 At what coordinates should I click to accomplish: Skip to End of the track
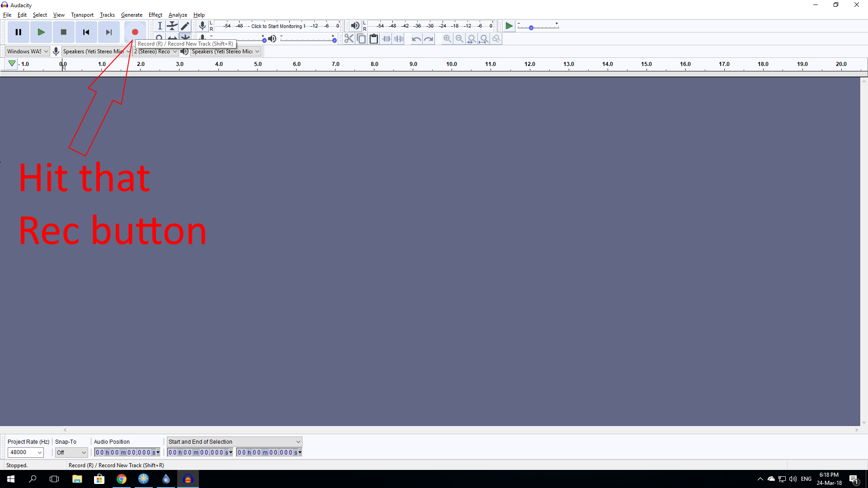tap(109, 32)
